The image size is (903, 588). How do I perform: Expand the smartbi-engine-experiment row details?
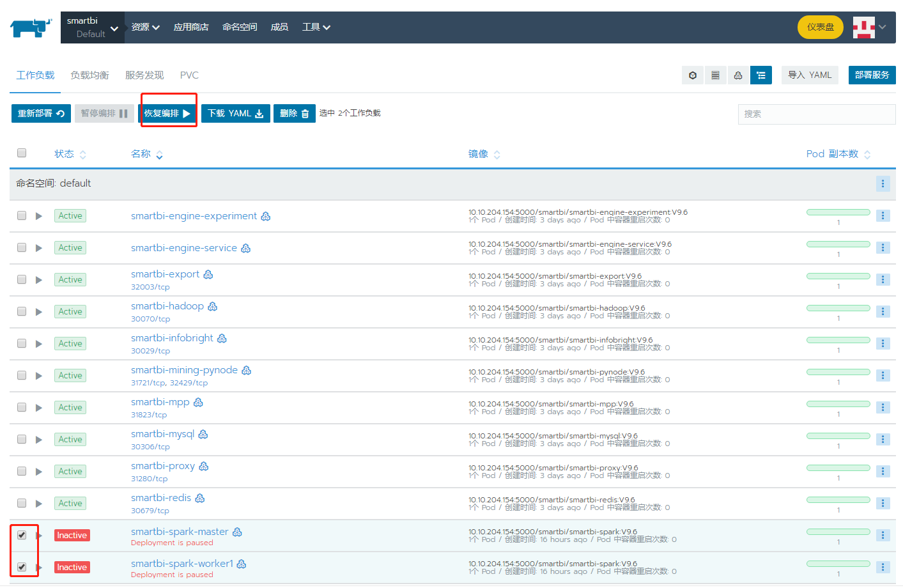pyautogui.click(x=39, y=216)
